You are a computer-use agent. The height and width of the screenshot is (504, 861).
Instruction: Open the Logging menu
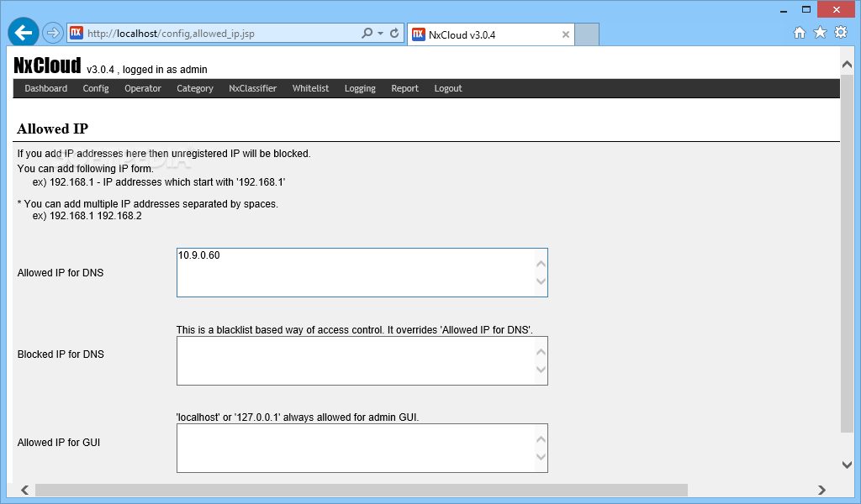(360, 88)
